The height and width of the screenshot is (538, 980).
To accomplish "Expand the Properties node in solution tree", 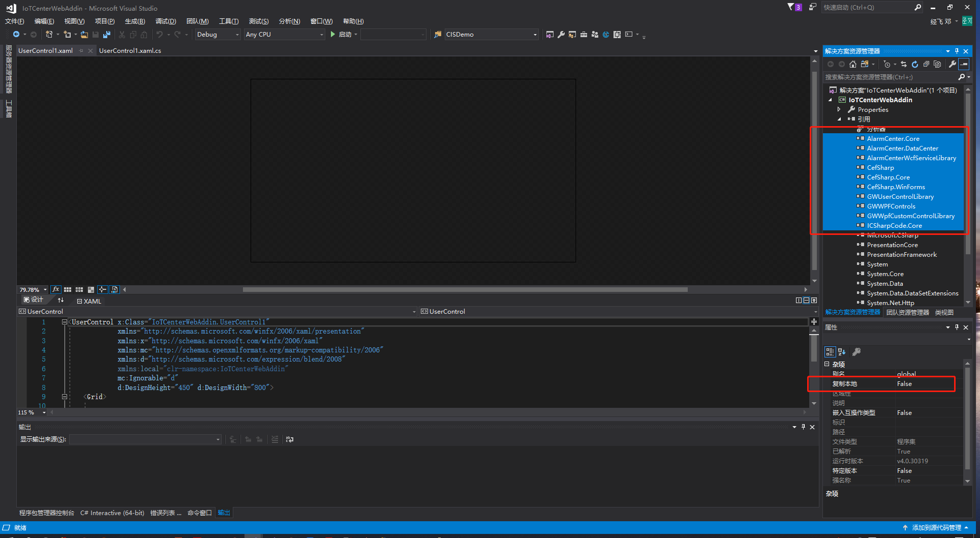I will pos(839,109).
